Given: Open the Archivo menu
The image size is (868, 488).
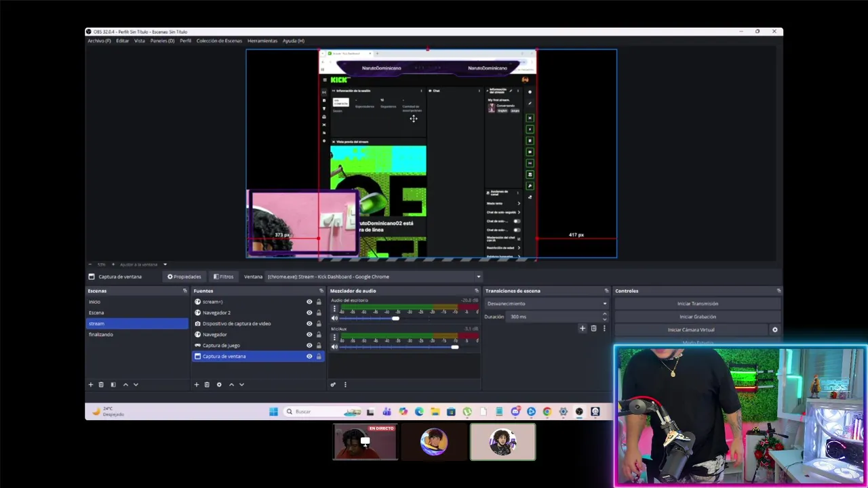Looking at the screenshot, I should [x=99, y=41].
